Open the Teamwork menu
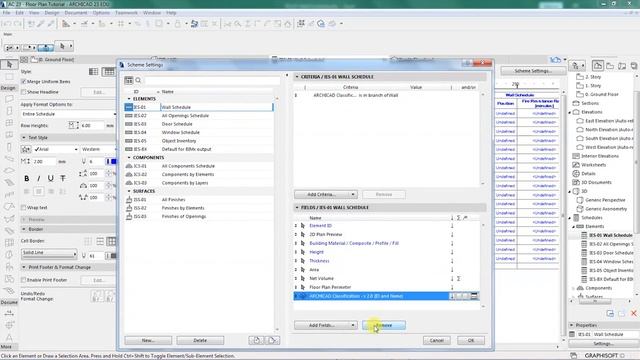Screen dimensions: 640x360 126,13
